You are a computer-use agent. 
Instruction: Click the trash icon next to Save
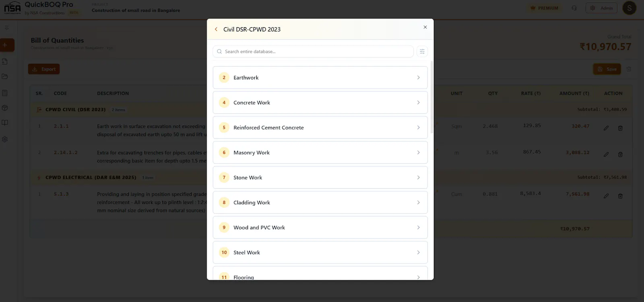point(629,69)
